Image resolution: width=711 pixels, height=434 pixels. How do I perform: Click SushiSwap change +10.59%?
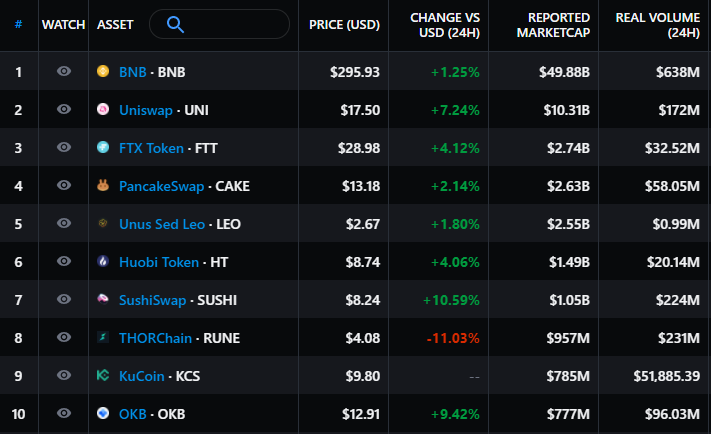pyautogui.click(x=451, y=300)
